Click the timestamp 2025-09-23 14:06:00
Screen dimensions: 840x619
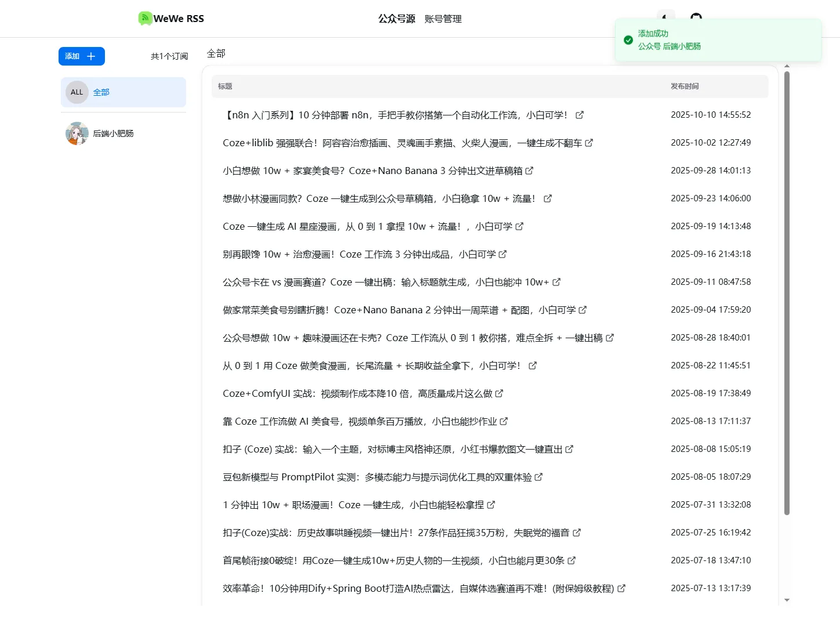(711, 198)
